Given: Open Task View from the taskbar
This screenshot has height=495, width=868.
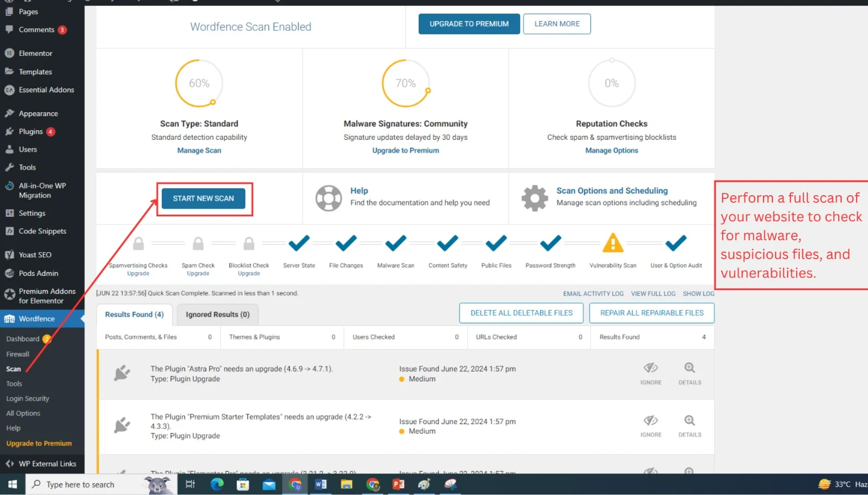Looking at the screenshot, I should [x=190, y=484].
